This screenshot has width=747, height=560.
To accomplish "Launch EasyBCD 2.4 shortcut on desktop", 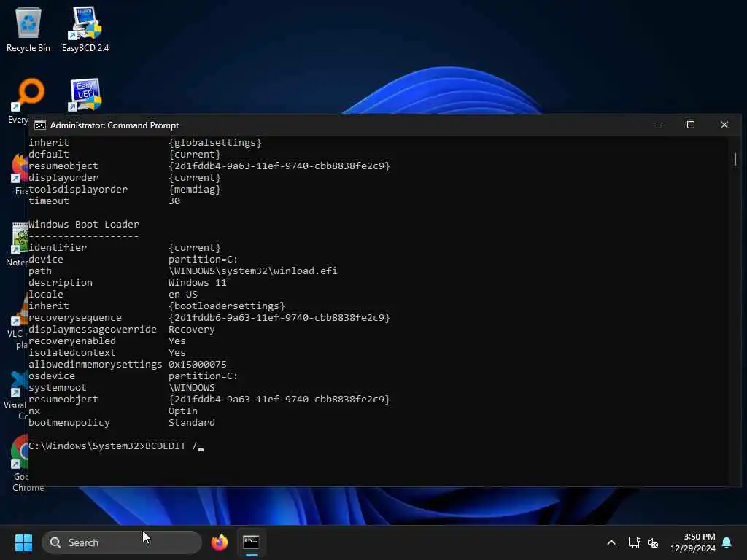I will point(85,29).
